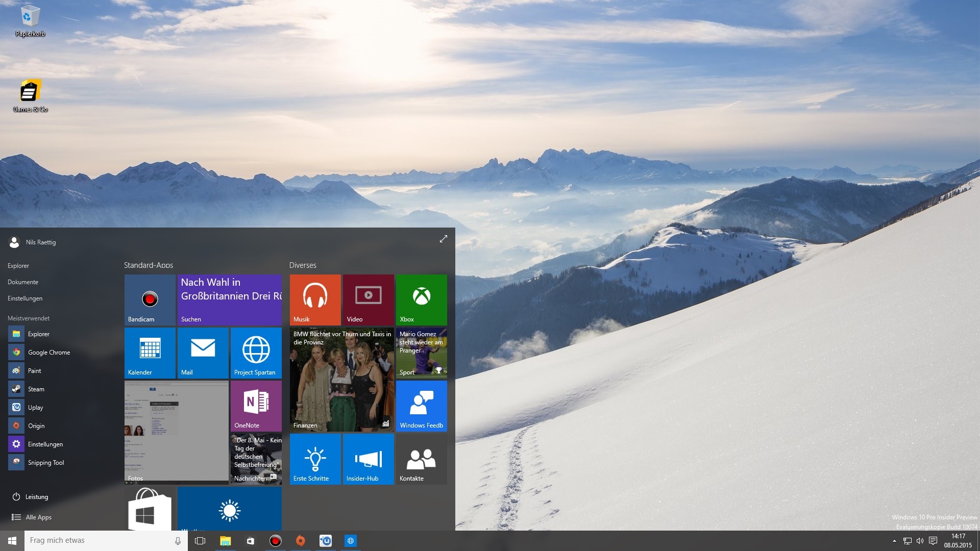Launch the Musik tile
This screenshot has width=980, height=551.
pos(315,300)
